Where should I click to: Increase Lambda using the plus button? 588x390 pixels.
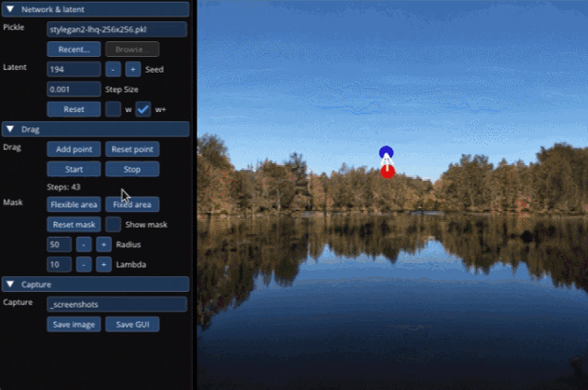coord(104,264)
